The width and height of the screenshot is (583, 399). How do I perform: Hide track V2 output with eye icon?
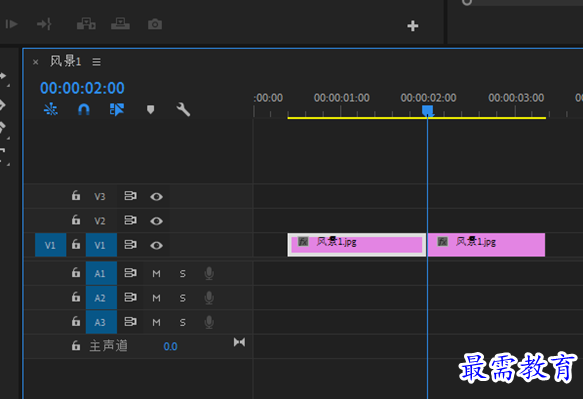(157, 221)
